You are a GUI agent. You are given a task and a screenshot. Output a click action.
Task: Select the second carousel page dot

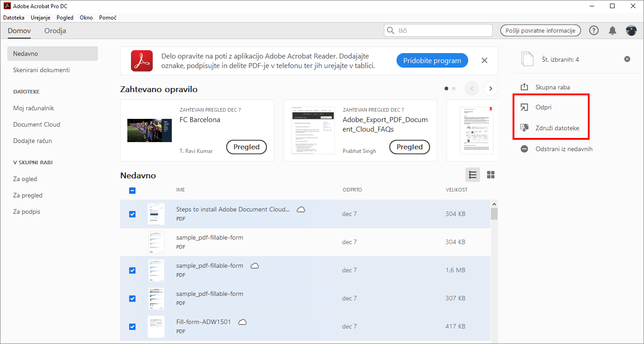pyautogui.click(x=454, y=88)
